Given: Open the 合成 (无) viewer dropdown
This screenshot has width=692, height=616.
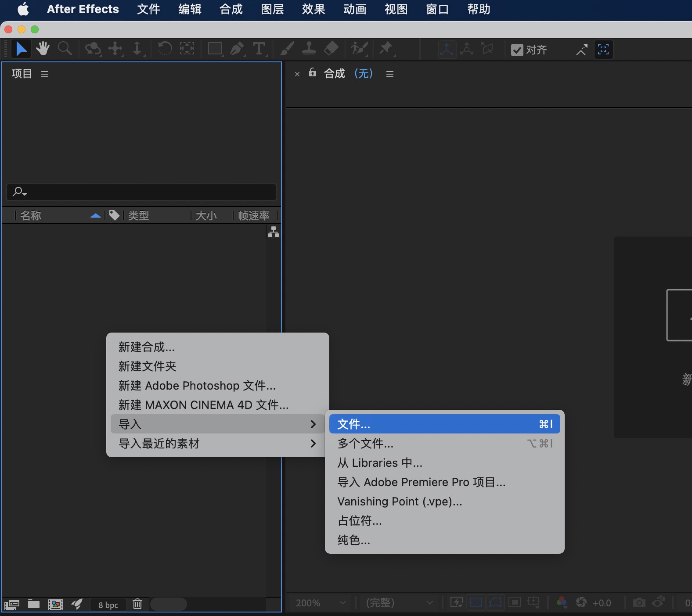Looking at the screenshot, I should [x=349, y=73].
